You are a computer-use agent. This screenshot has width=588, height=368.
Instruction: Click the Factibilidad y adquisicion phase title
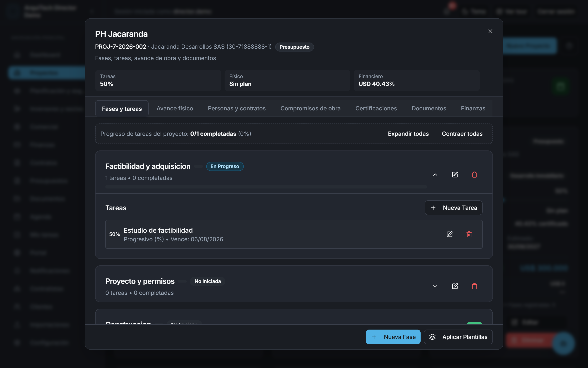pos(148,166)
